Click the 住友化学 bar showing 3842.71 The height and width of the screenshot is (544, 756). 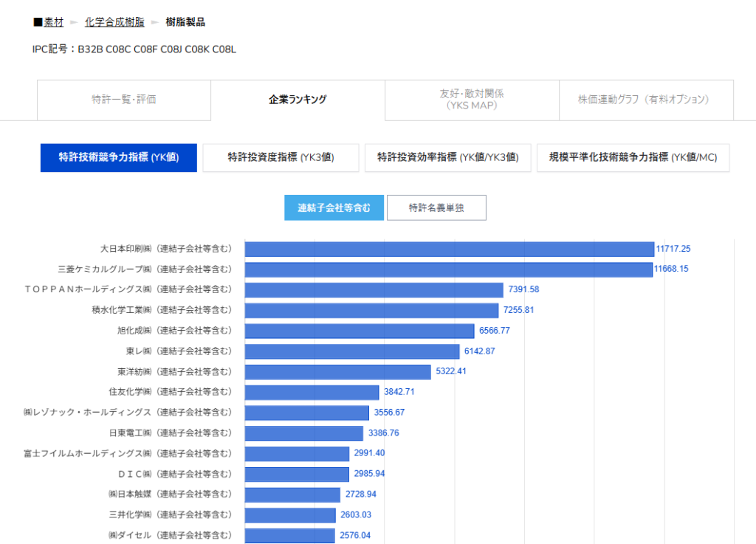[312, 392]
